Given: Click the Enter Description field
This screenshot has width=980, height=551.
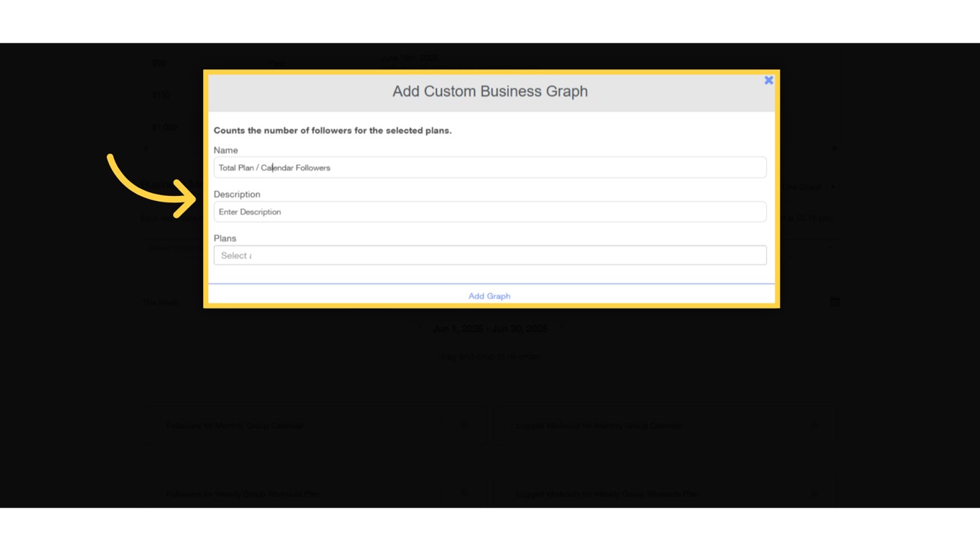Looking at the screenshot, I should 490,212.
